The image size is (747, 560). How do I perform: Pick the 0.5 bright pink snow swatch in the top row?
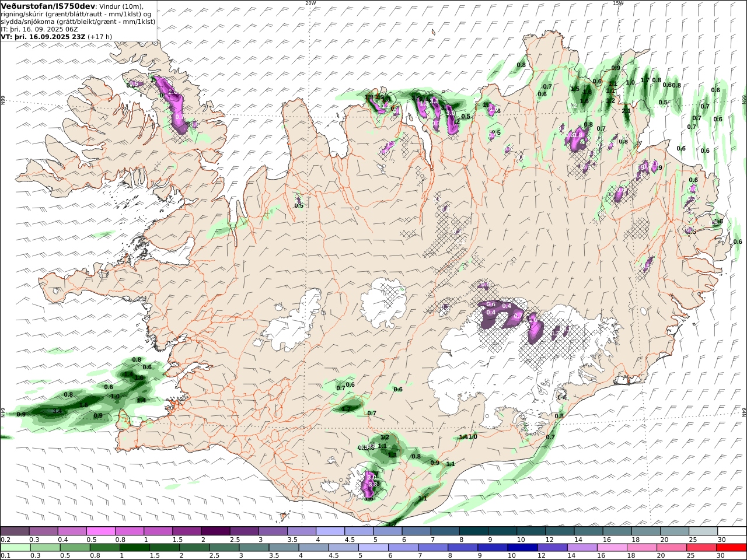coord(100,531)
